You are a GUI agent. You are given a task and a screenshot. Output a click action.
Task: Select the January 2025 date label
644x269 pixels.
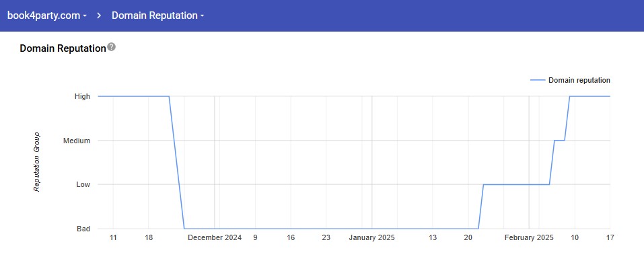pyautogui.click(x=371, y=237)
